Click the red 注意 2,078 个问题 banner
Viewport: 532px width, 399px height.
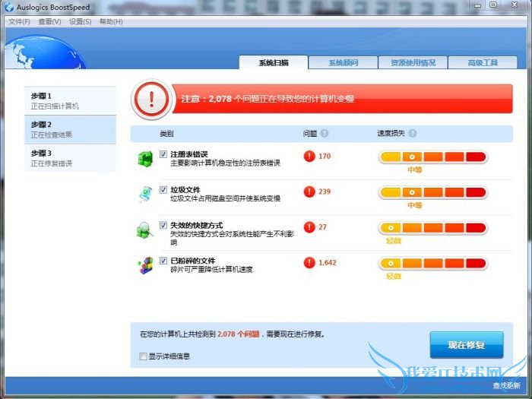point(342,99)
